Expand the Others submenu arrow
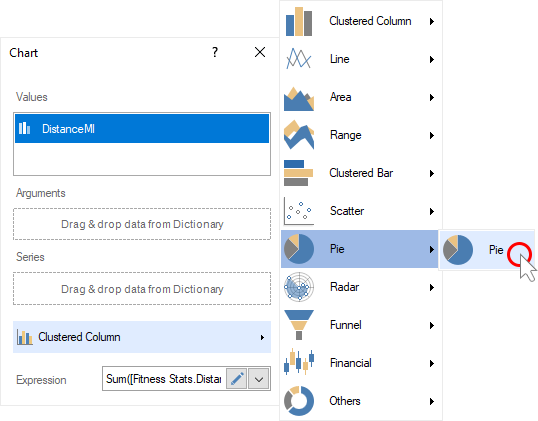This screenshot has width=538, height=421. click(x=432, y=401)
